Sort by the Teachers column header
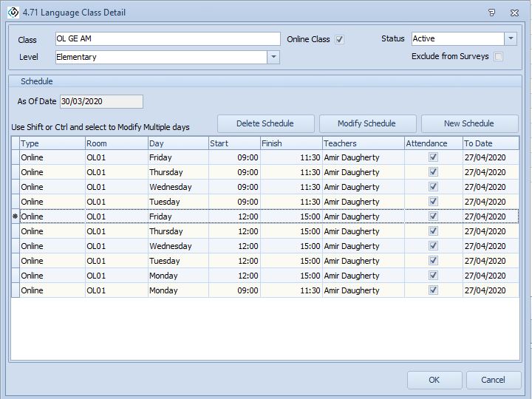The image size is (532, 399). tap(362, 143)
